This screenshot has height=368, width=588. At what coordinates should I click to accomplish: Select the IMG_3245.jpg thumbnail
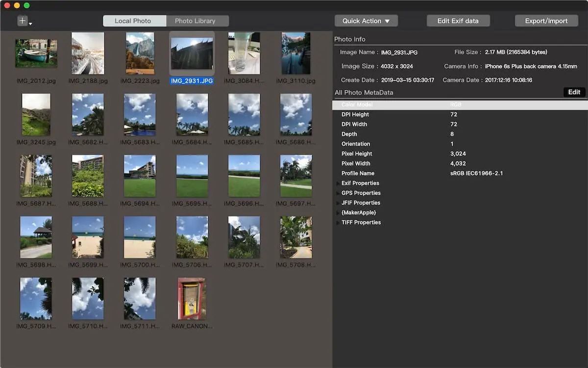click(36, 115)
